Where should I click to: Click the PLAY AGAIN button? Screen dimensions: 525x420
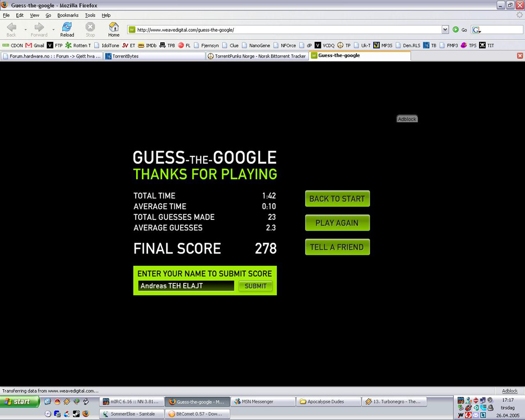pos(338,223)
